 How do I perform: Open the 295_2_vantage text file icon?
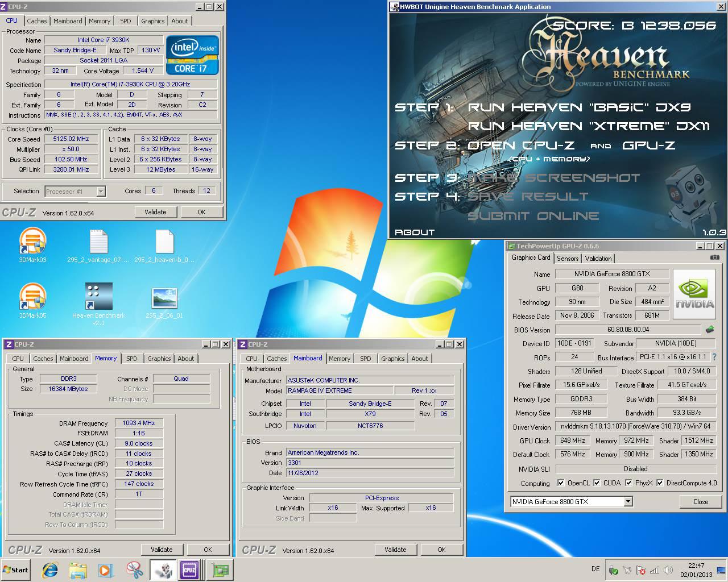pyautogui.click(x=98, y=246)
